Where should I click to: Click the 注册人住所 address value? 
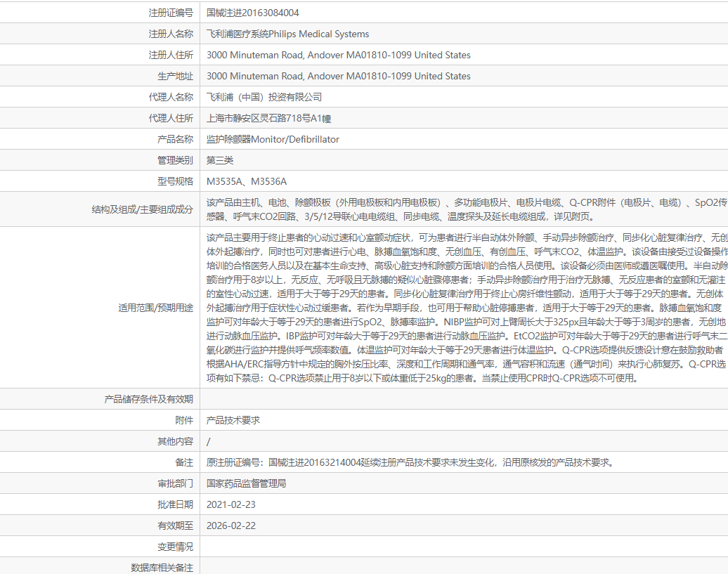point(339,56)
